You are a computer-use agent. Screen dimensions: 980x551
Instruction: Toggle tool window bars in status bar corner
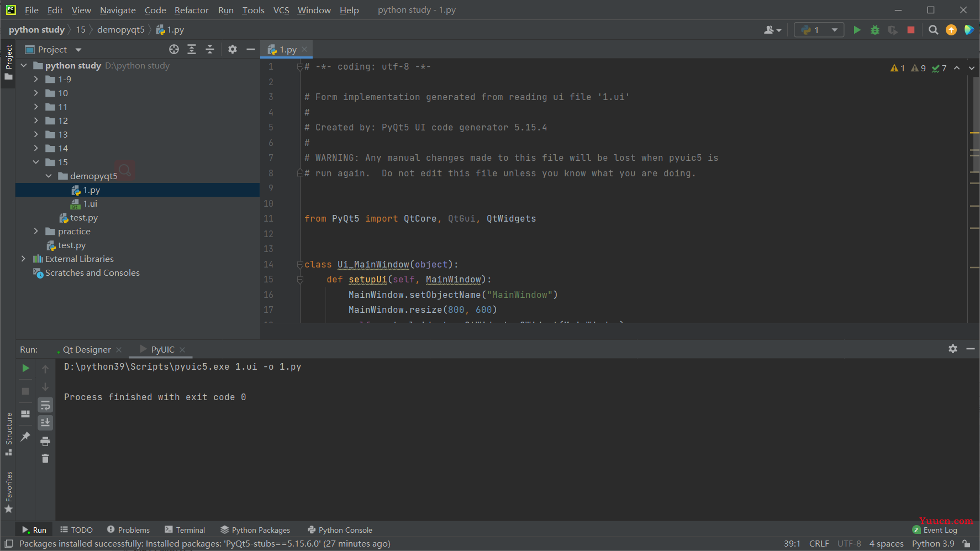coord(8,544)
